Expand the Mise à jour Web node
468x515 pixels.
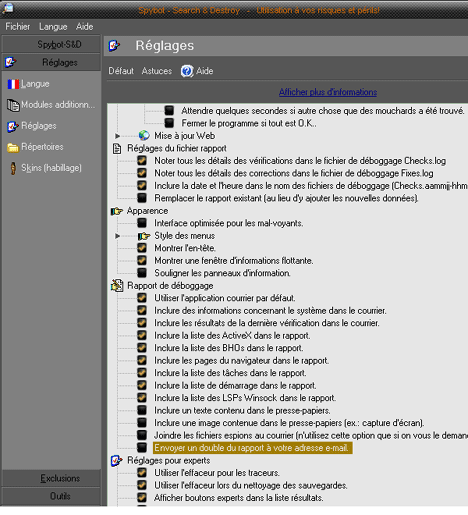(117, 136)
